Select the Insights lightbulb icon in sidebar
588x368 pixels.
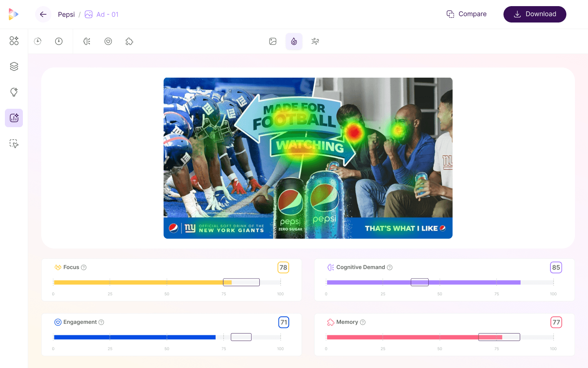point(13,92)
